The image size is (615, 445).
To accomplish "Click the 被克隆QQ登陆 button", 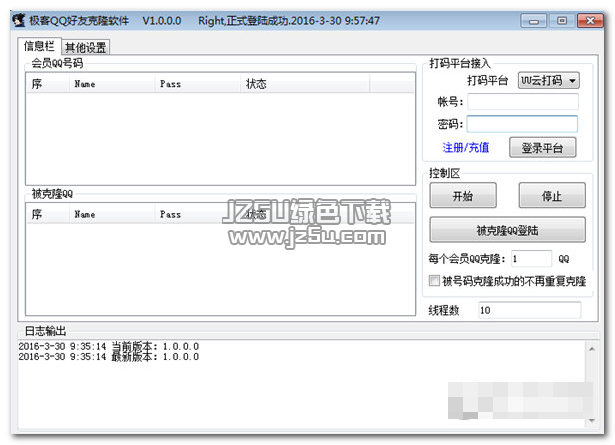I will [508, 230].
